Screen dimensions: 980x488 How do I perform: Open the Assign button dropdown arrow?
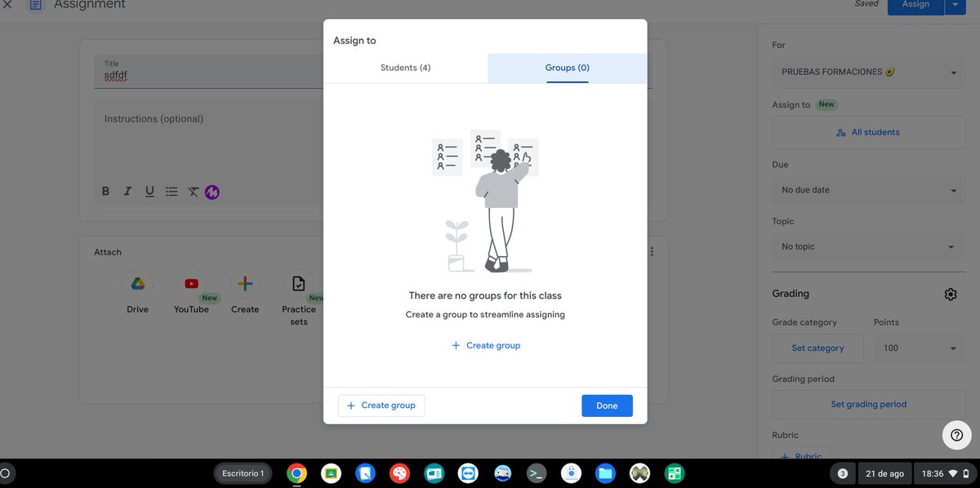point(955,5)
